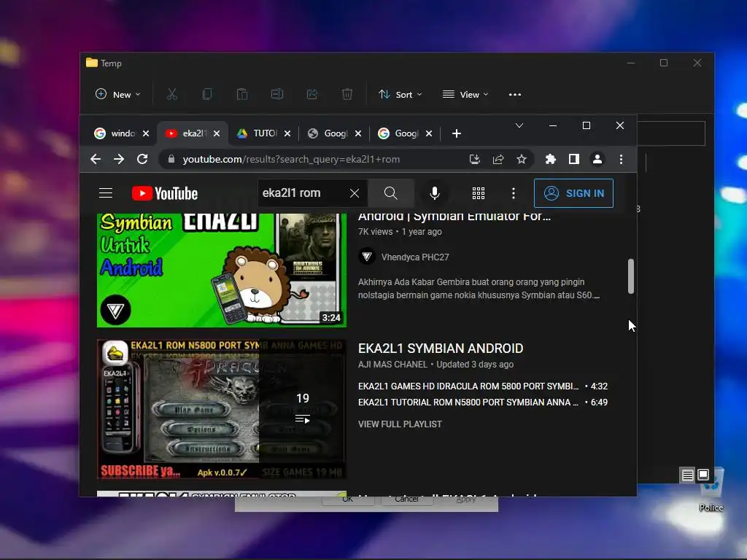
Task: Close the TUTO Drive tab
Action: [x=287, y=133]
